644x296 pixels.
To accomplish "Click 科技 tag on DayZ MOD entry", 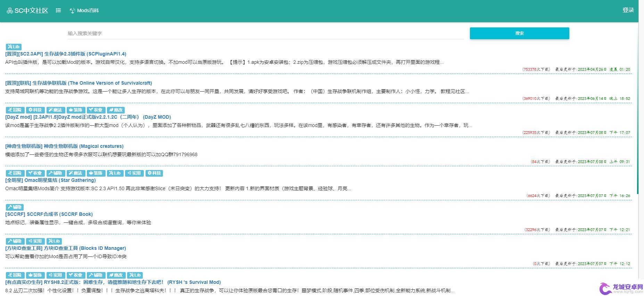I will pyautogui.click(x=35, y=110).
